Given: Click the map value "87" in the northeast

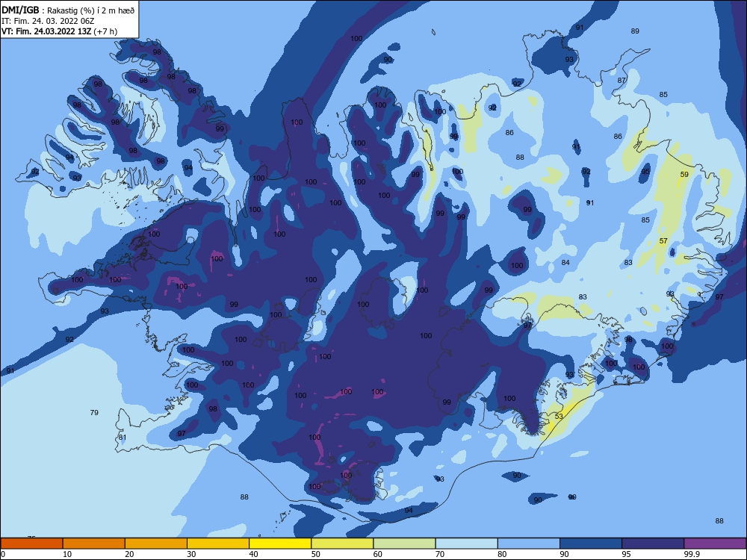Looking at the screenshot, I should tap(622, 81).
